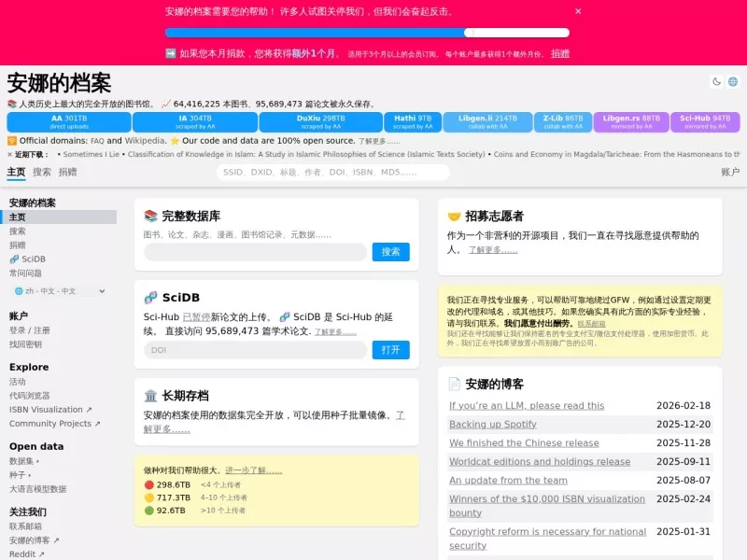Open 进一步了解 seeding link

point(253,470)
